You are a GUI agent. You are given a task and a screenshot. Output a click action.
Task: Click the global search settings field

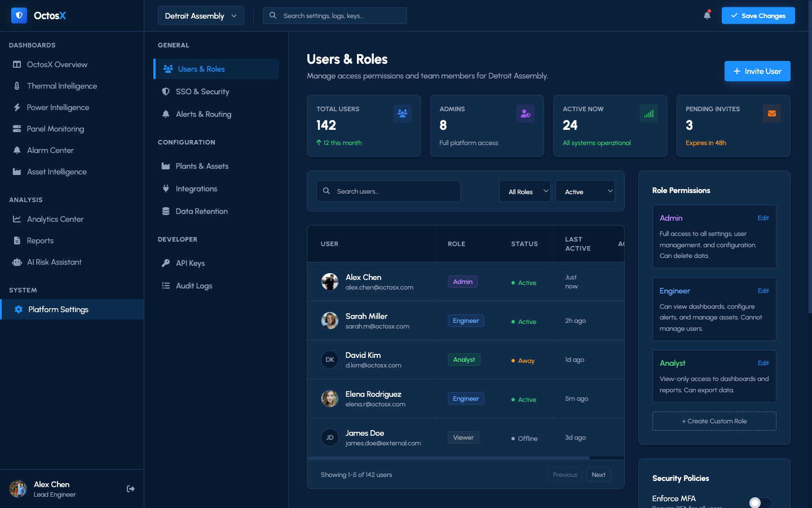tap(335, 16)
